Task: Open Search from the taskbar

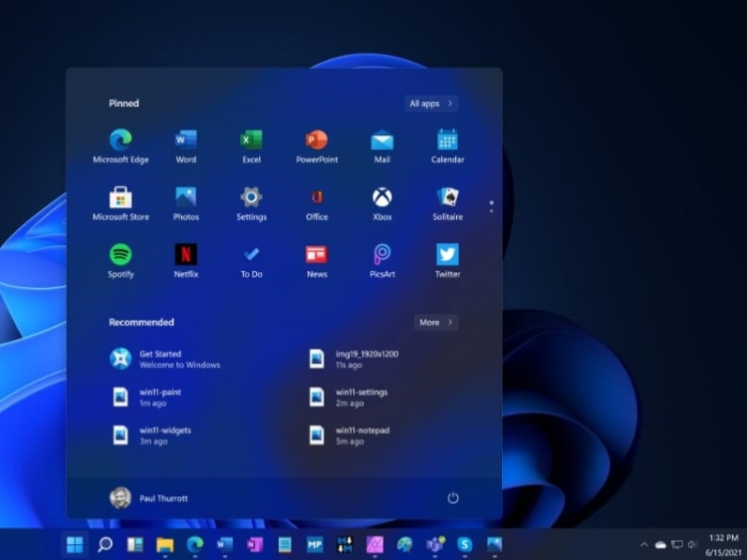Action: [x=105, y=544]
